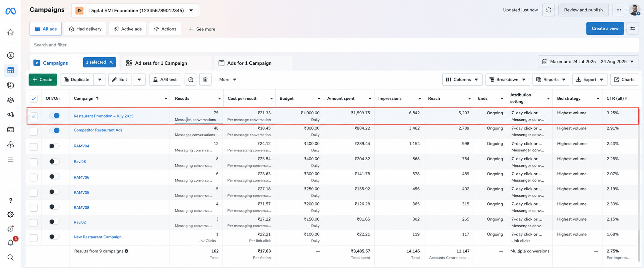Click the Duplicate button
Image resolution: width=644 pixels, height=268 pixels.
point(77,80)
